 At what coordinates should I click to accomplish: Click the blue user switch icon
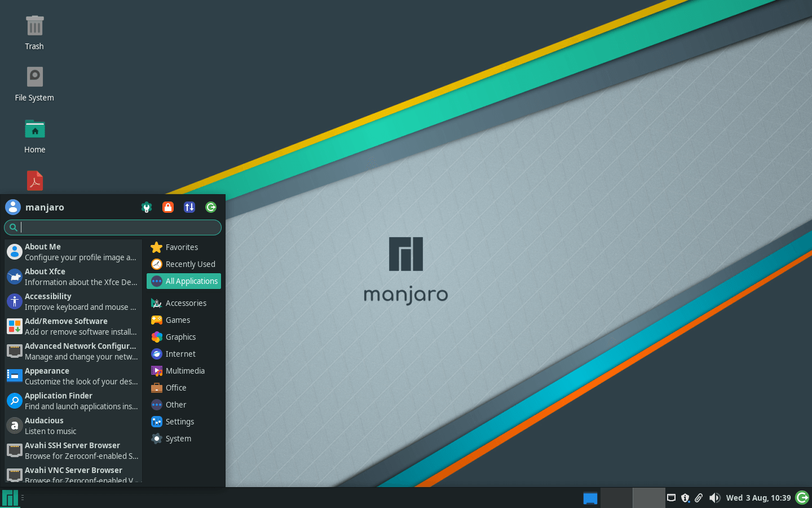[x=189, y=207]
